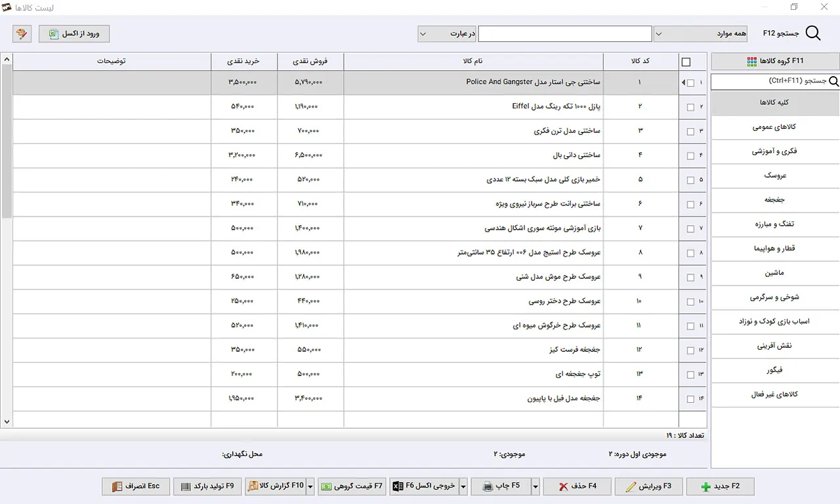Viewport: 840px width, 504px height.
Task: Check the checkbox for row 2 پازل Eiffel
Action: pos(690,107)
